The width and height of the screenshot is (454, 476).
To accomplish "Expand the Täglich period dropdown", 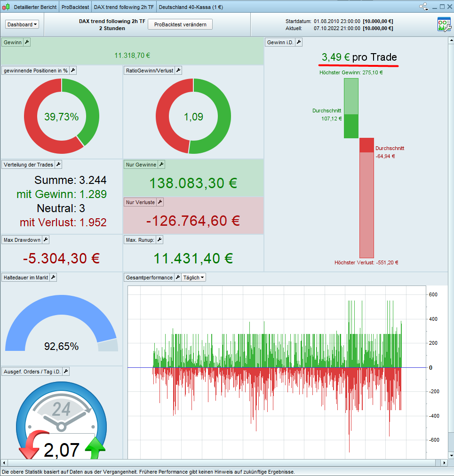I will point(193,278).
